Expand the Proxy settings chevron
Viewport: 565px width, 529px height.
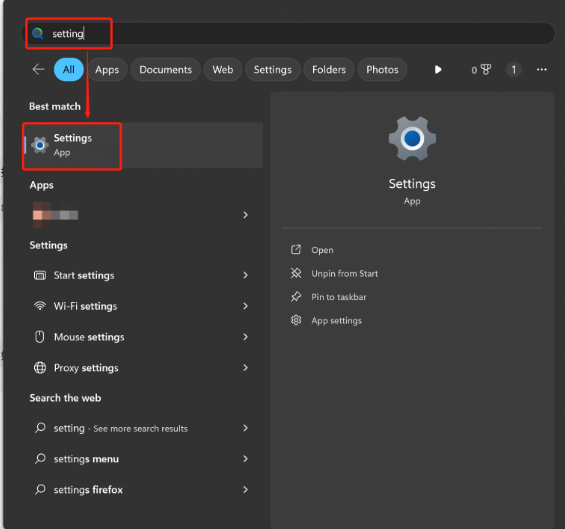click(x=245, y=368)
